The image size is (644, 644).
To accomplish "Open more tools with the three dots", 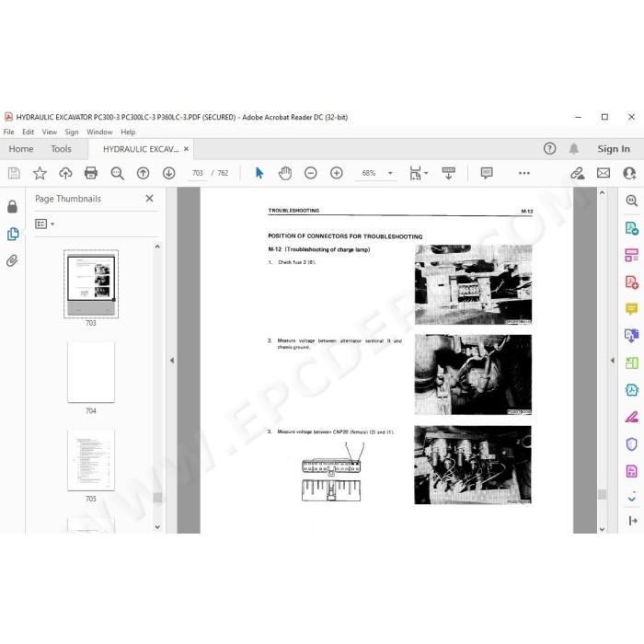I will coord(524,173).
